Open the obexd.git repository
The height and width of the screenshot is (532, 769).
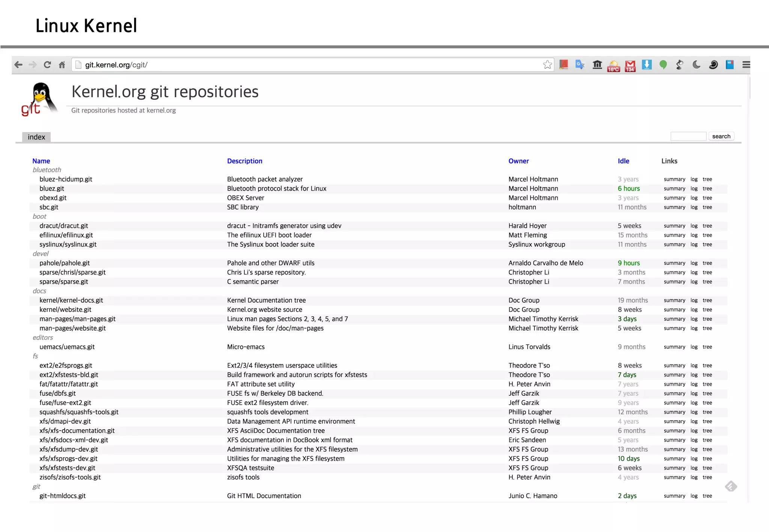pos(53,198)
